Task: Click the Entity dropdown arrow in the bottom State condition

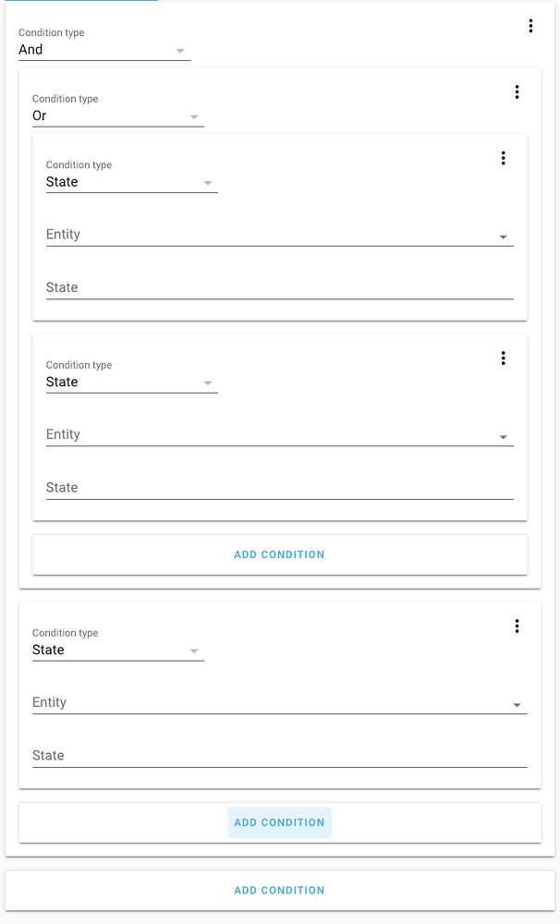Action: click(x=518, y=705)
